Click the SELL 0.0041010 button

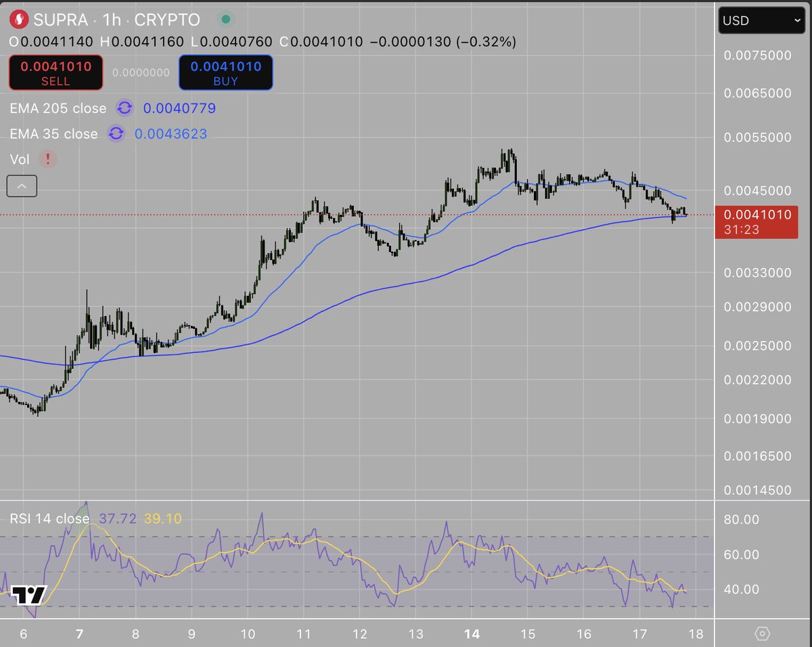55,72
